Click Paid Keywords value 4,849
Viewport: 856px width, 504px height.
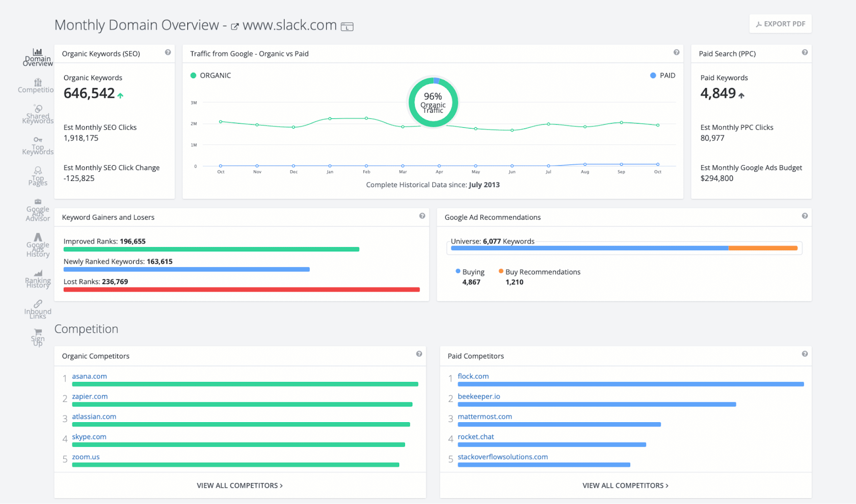[719, 94]
